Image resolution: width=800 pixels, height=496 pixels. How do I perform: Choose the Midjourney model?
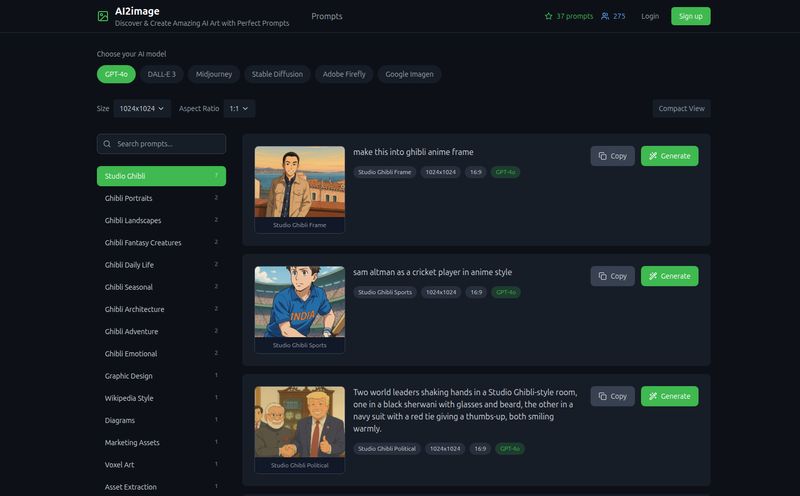214,74
